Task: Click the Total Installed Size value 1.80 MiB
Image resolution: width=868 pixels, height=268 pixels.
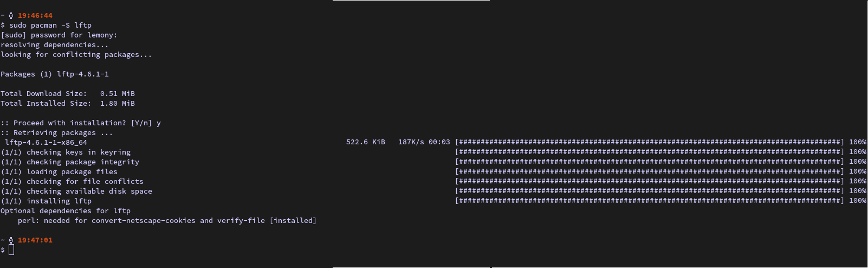Action: pyautogui.click(x=118, y=104)
